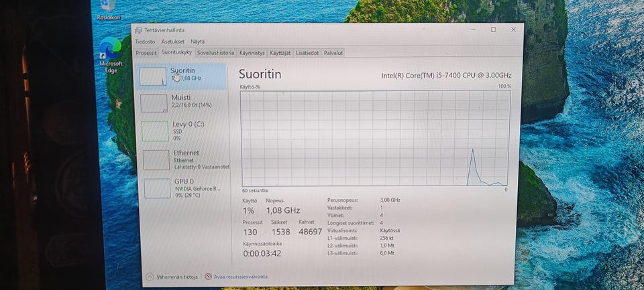Open the Microsoft Edge desktop shortcut
This screenshot has width=644, height=290.
111,55
